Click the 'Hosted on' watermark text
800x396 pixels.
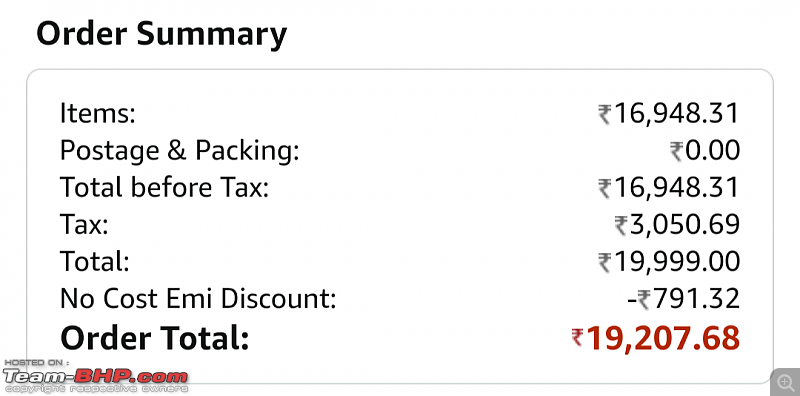click(x=36, y=363)
